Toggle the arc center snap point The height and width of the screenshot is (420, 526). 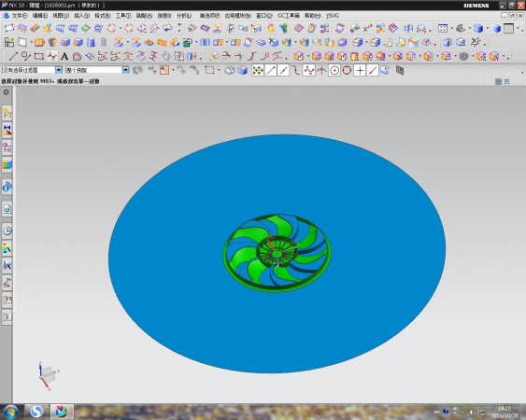coord(334,70)
